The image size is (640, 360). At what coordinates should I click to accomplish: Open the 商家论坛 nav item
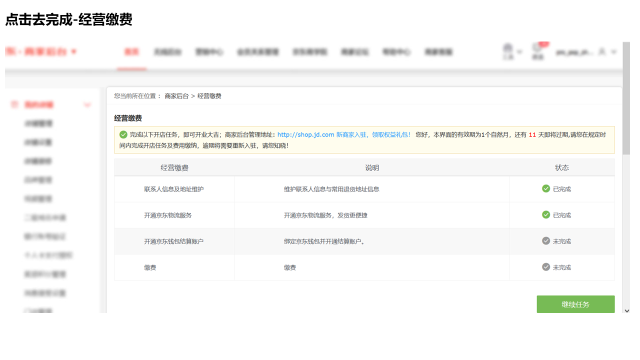coord(355,52)
